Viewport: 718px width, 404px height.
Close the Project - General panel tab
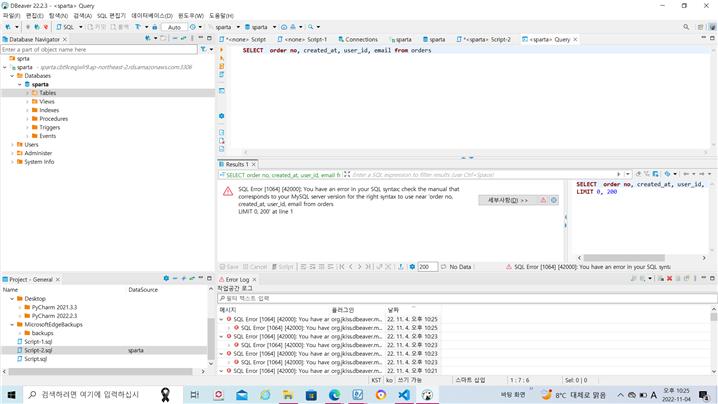(58, 279)
